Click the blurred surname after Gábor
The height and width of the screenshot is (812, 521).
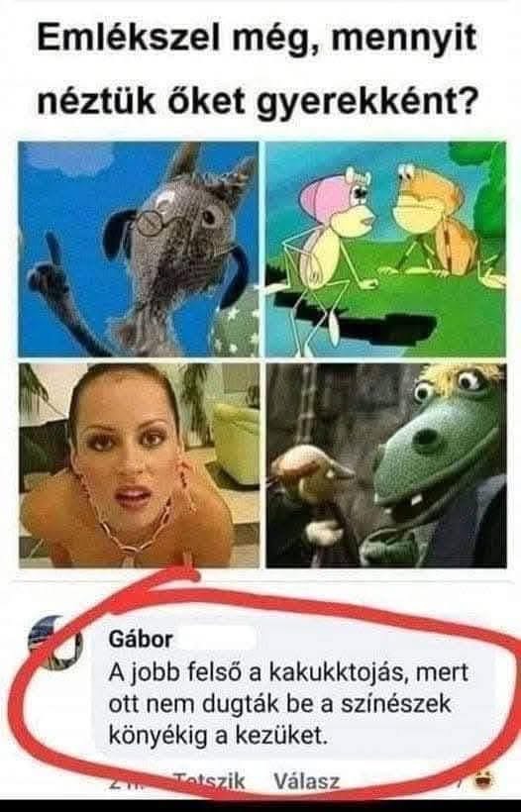pyautogui.click(x=215, y=639)
